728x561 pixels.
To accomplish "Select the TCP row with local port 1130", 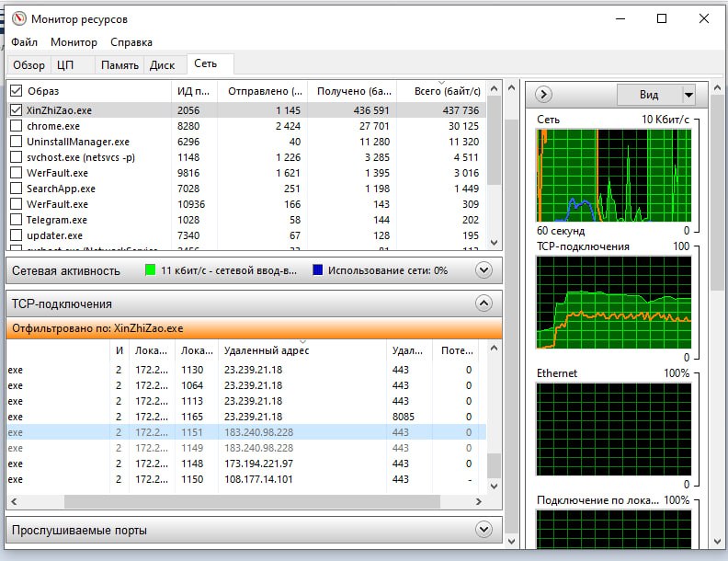I will (246, 370).
